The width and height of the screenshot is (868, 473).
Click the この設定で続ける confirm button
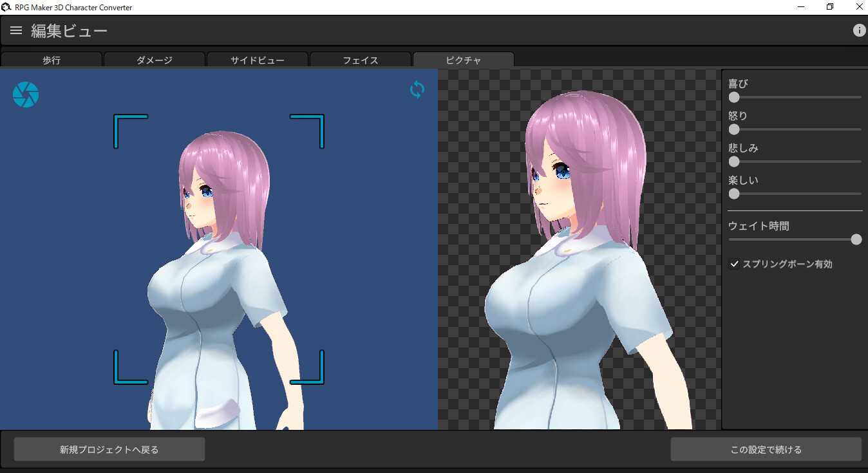(768, 449)
